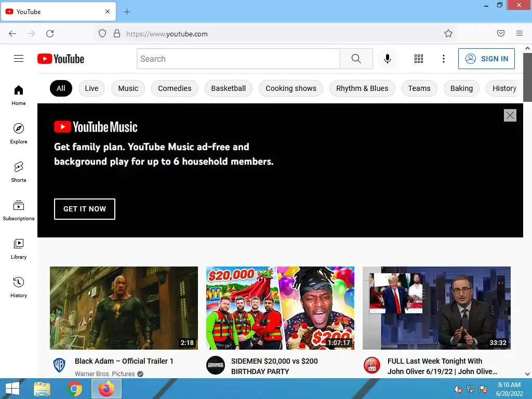
Task: View site security lock info
Action: point(117,33)
